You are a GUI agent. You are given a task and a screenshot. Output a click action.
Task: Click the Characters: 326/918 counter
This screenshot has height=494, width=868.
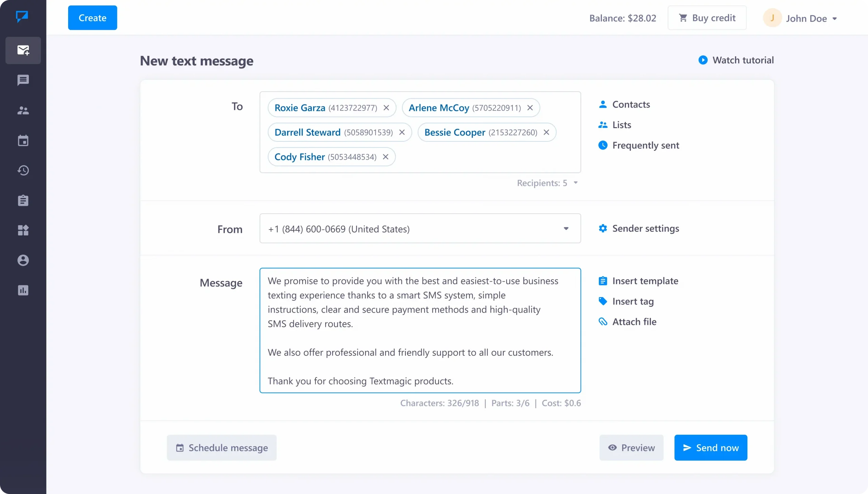[x=439, y=403]
